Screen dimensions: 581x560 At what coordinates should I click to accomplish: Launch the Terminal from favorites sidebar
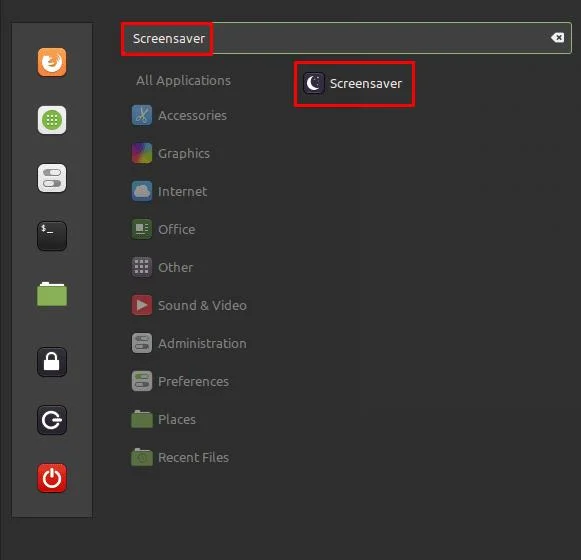[x=52, y=236]
